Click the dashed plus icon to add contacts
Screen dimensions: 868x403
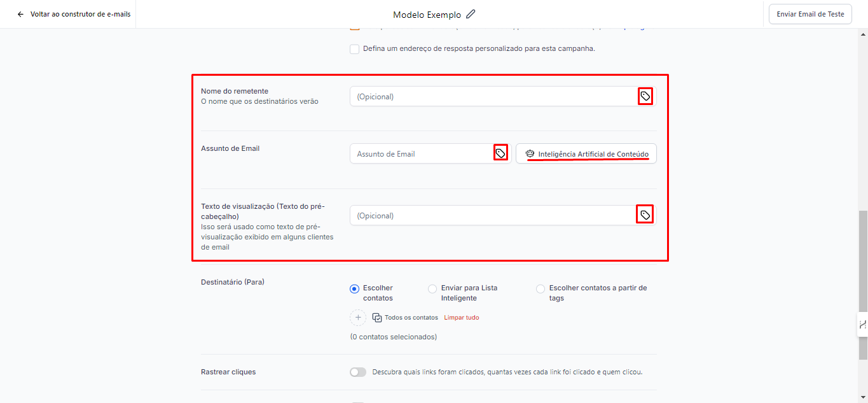(358, 317)
